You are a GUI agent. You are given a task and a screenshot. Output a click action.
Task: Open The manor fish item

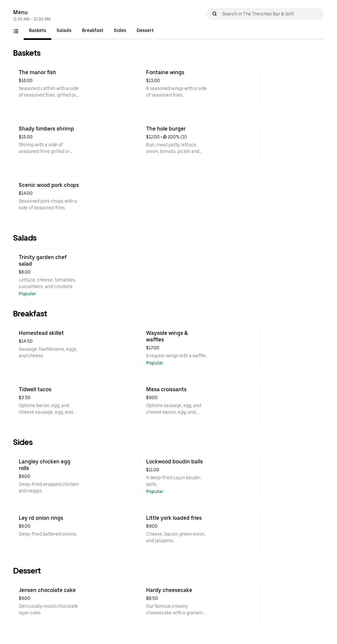pyautogui.click(x=73, y=88)
